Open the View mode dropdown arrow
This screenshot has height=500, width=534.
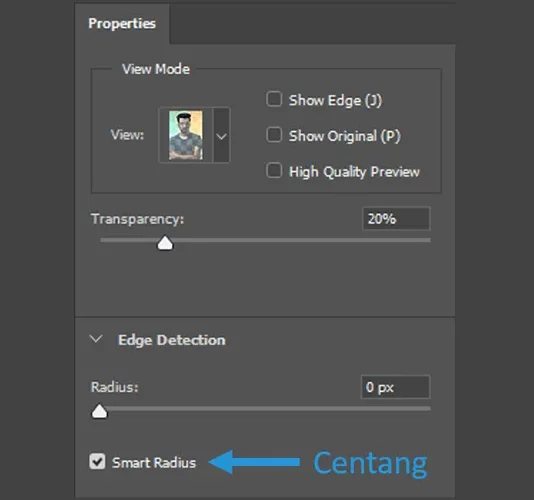(221, 136)
